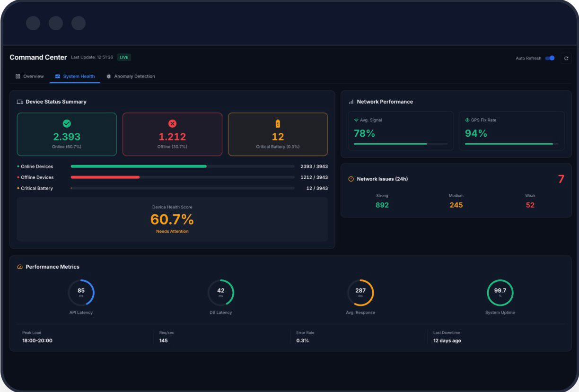The image size is (579, 392).
Task: Click the API Latency circular gauge
Action: 81,293
